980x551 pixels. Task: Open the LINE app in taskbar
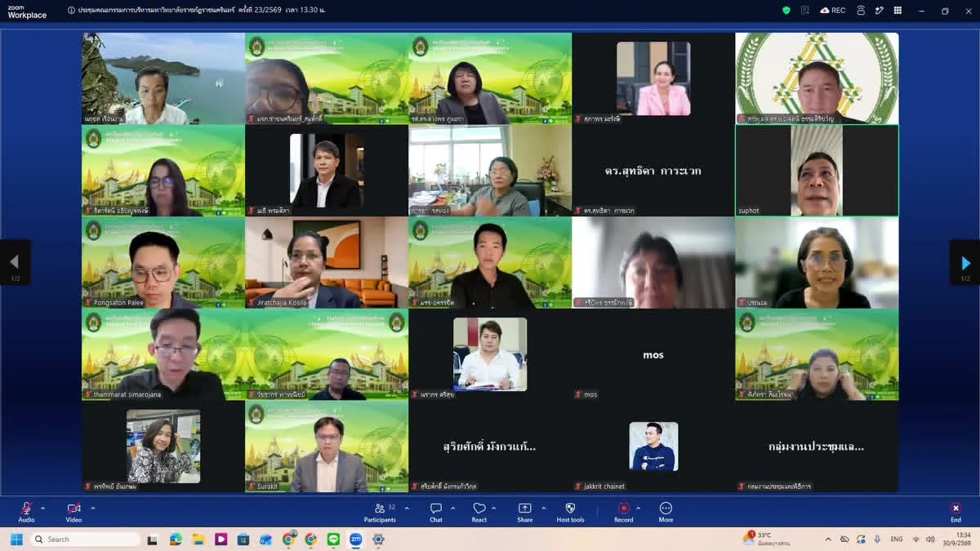(333, 539)
